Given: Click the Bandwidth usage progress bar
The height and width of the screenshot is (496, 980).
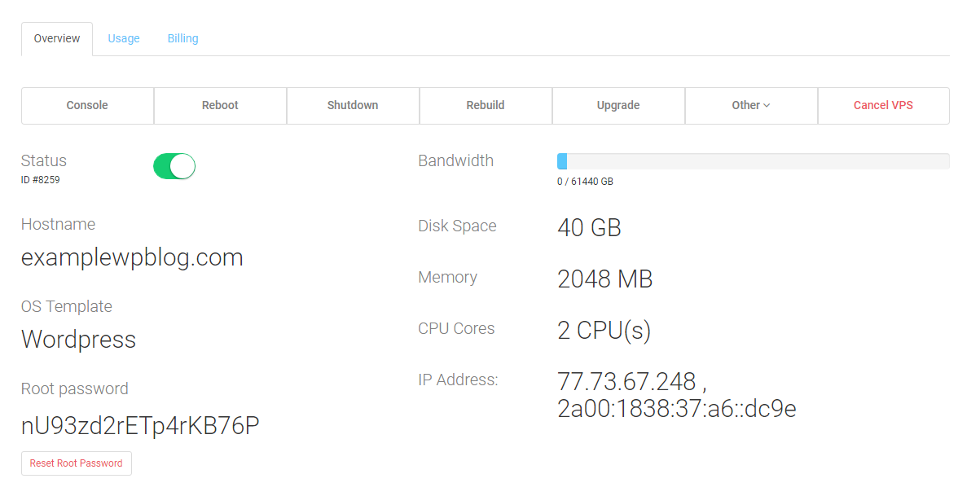Looking at the screenshot, I should pos(754,161).
